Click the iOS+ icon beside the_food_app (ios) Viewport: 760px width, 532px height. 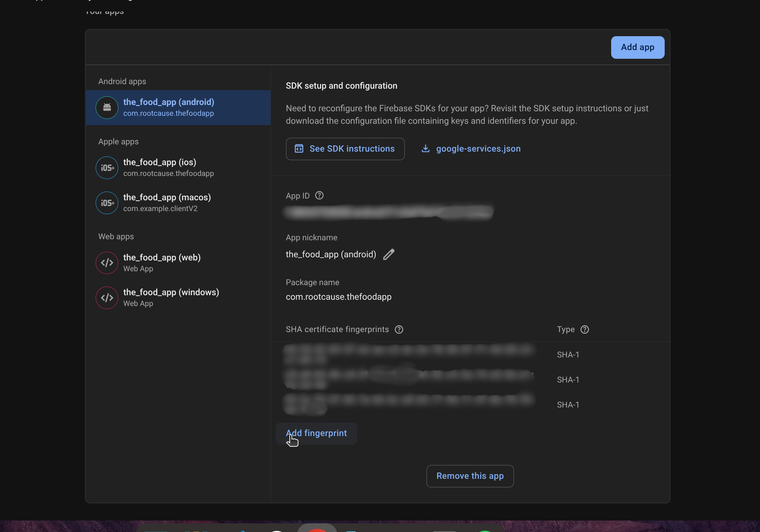coord(107,168)
